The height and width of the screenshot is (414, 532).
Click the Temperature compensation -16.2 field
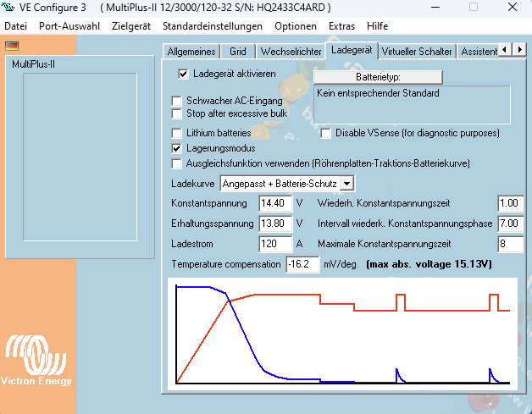click(302, 264)
